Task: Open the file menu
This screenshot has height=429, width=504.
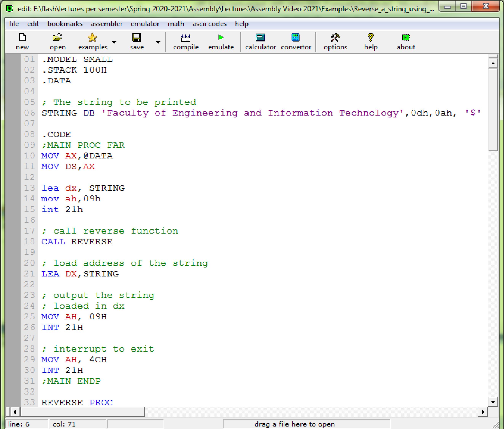Action: pos(14,24)
